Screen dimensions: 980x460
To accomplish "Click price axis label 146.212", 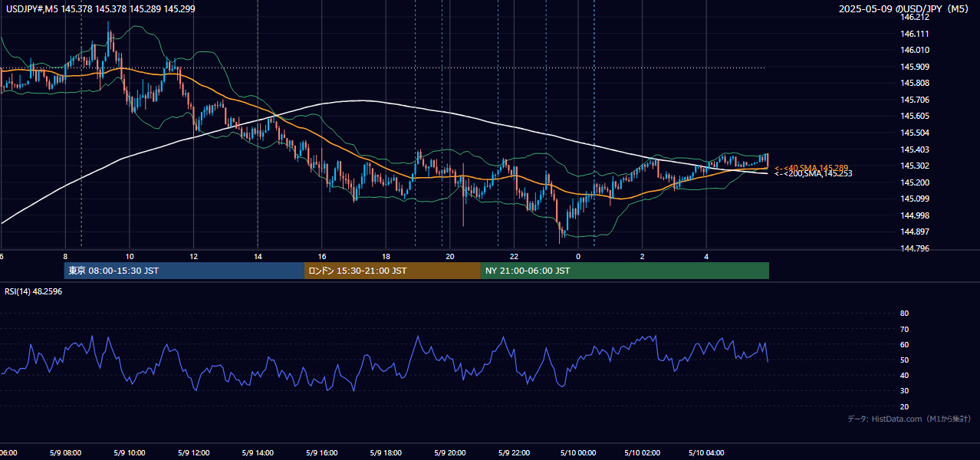I will click(915, 17).
